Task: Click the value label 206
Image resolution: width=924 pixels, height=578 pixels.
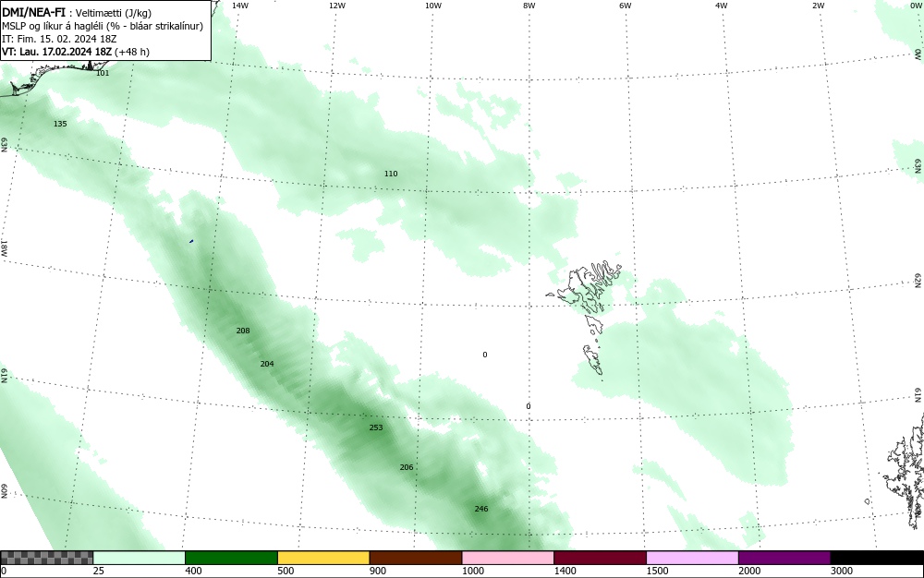Action: (407, 467)
